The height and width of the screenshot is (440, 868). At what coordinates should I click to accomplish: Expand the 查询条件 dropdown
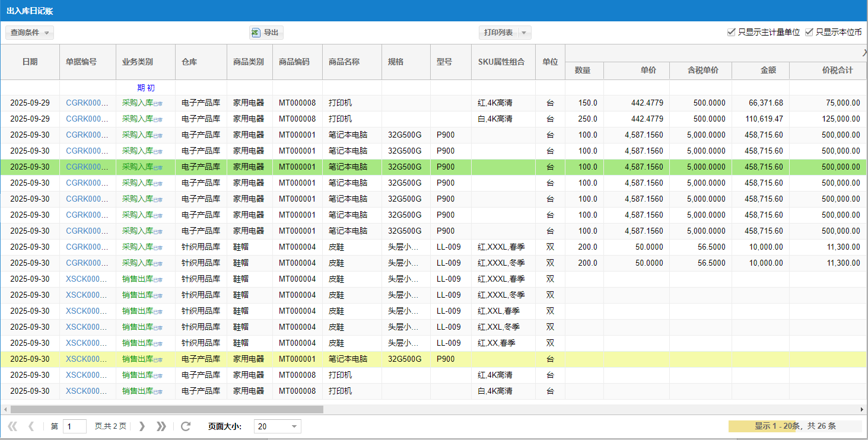[30, 33]
